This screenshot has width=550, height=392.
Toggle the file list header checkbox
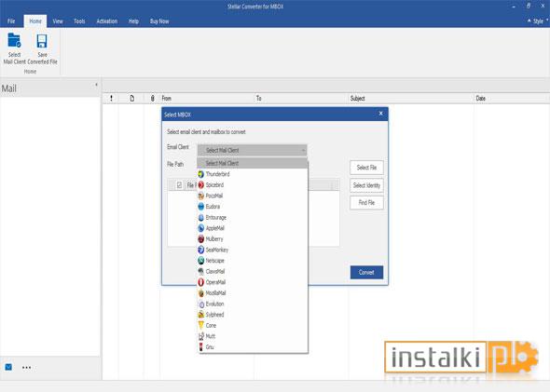pyautogui.click(x=179, y=185)
